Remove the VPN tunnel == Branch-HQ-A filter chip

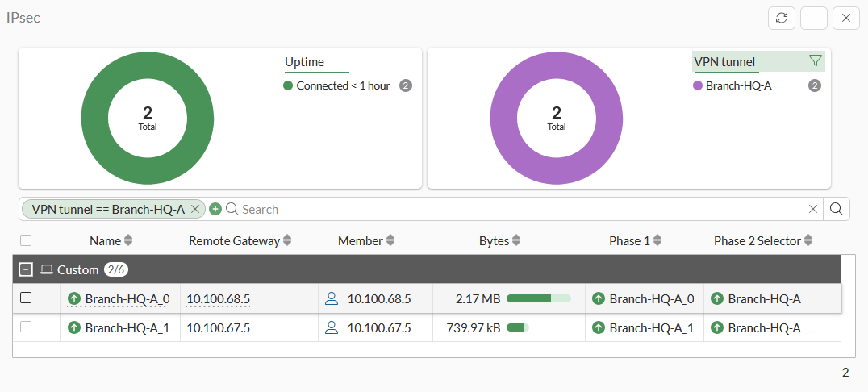195,209
